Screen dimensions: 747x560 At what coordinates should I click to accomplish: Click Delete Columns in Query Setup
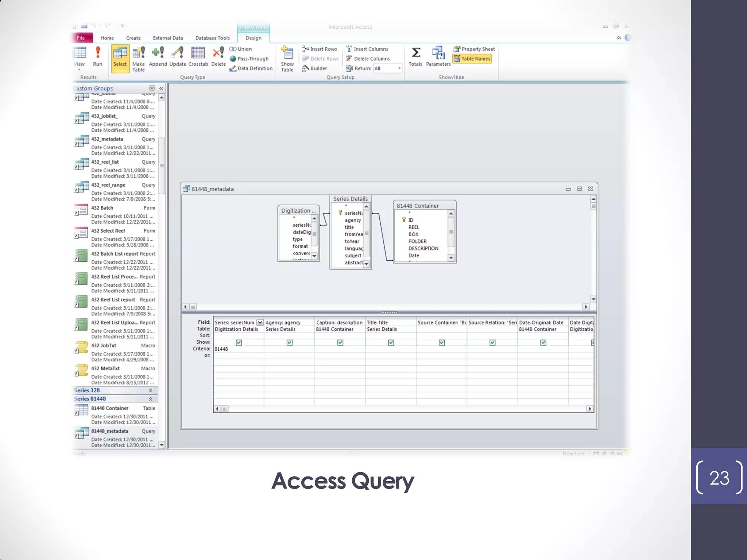[368, 59]
